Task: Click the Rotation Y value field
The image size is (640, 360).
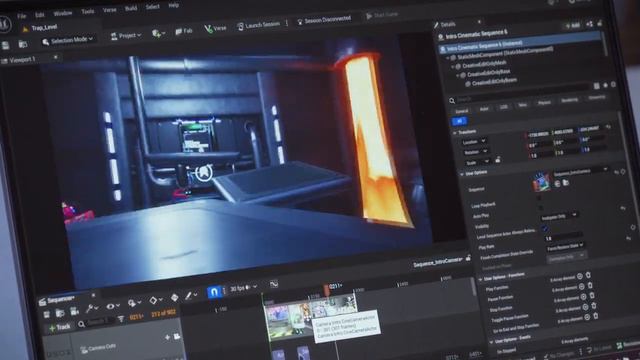Action: [x=565, y=142]
